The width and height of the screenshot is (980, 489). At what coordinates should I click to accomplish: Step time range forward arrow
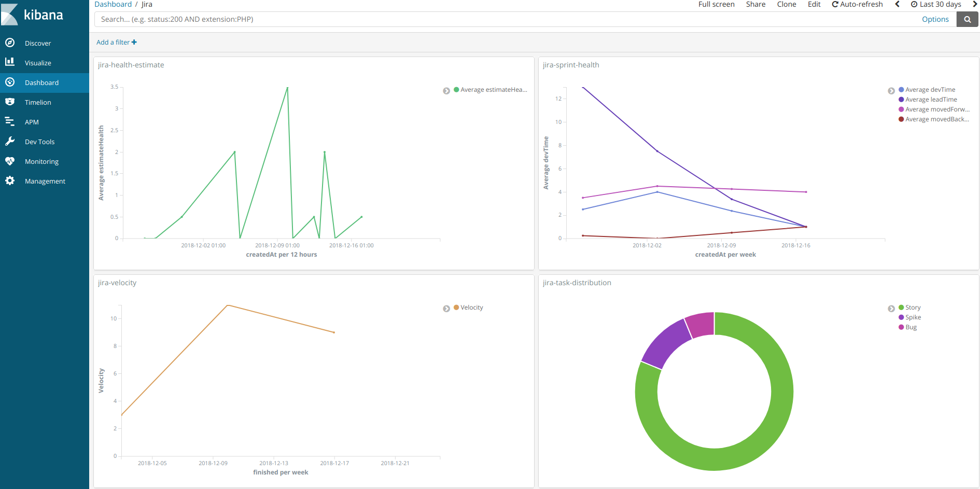pyautogui.click(x=974, y=4)
